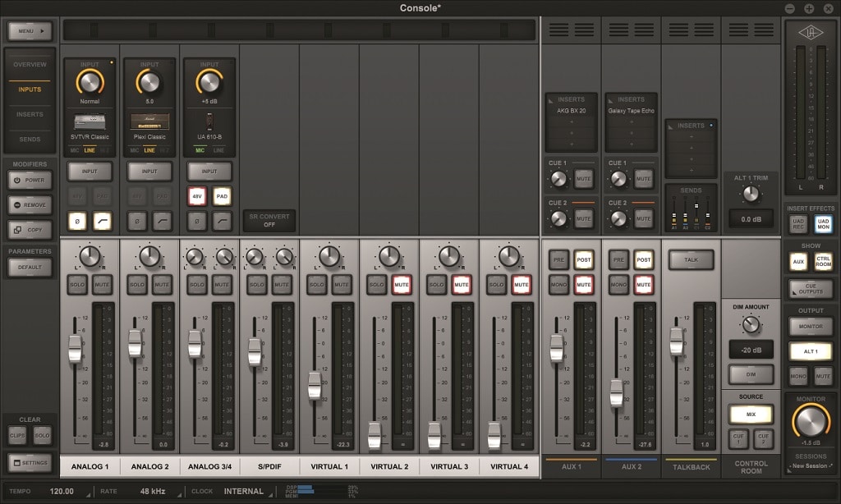Viewport: 841px width, 504px height.
Task: Unmute the Virtual 2 channel
Action: click(x=402, y=285)
